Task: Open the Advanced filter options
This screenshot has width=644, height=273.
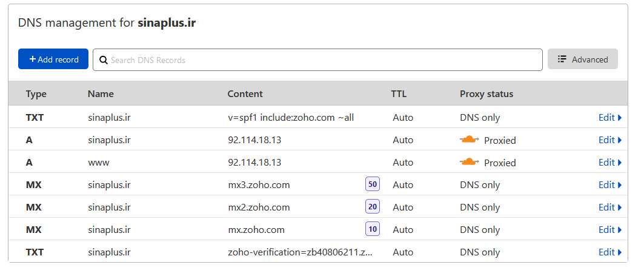Action: point(582,59)
